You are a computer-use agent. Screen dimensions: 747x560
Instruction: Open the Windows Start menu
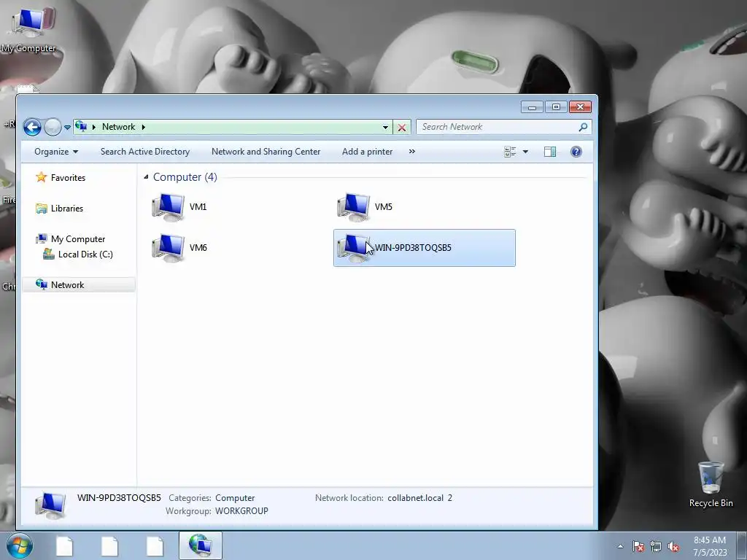click(20, 546)
